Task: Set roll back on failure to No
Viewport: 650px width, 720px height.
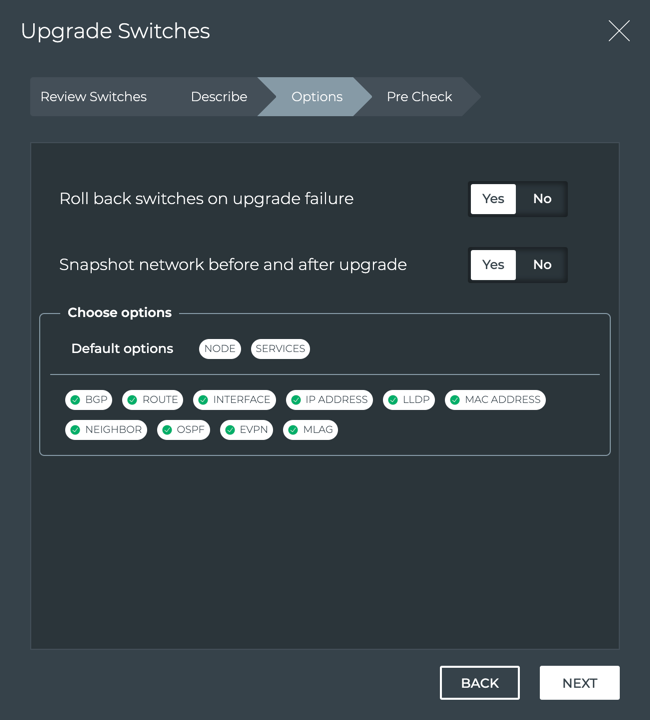Action: pos(542,199)
